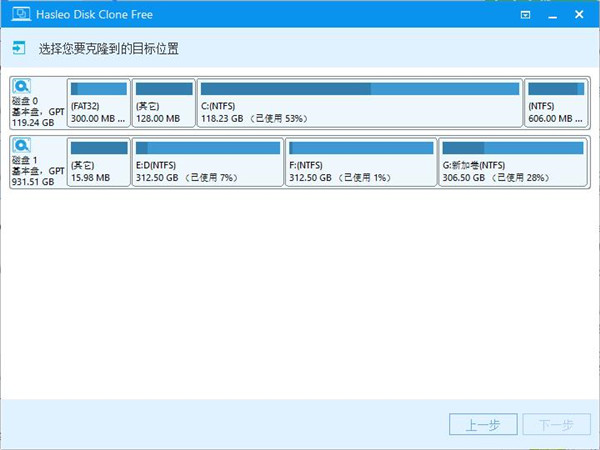
Task: Click the 下一步 (Next) button
Action: pos(557,425)
